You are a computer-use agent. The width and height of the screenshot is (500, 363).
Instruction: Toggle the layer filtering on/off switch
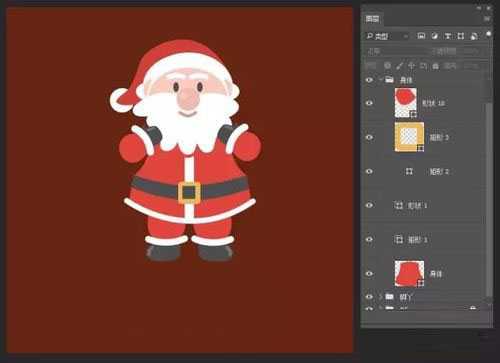(x=488, y=35)
